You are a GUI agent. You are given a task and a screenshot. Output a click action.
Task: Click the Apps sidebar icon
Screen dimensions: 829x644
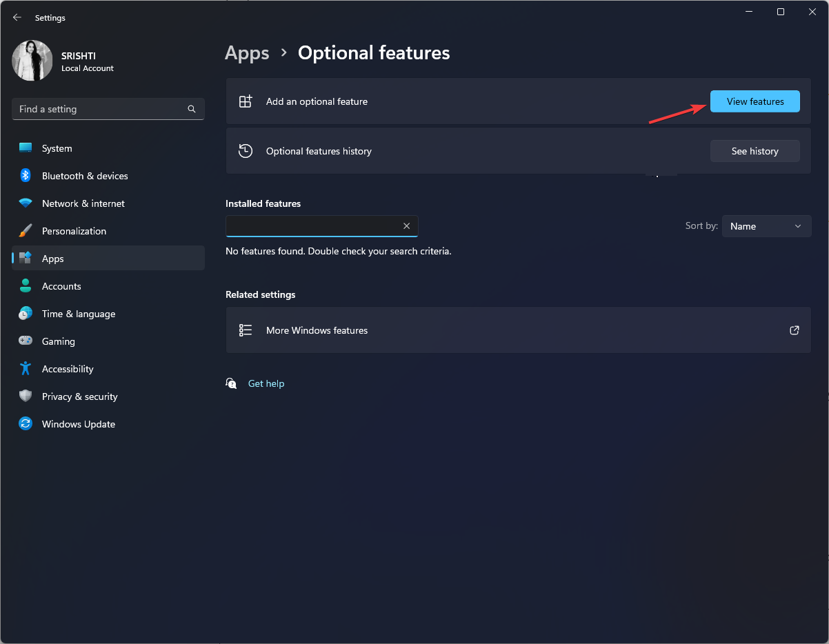(26, 259)
